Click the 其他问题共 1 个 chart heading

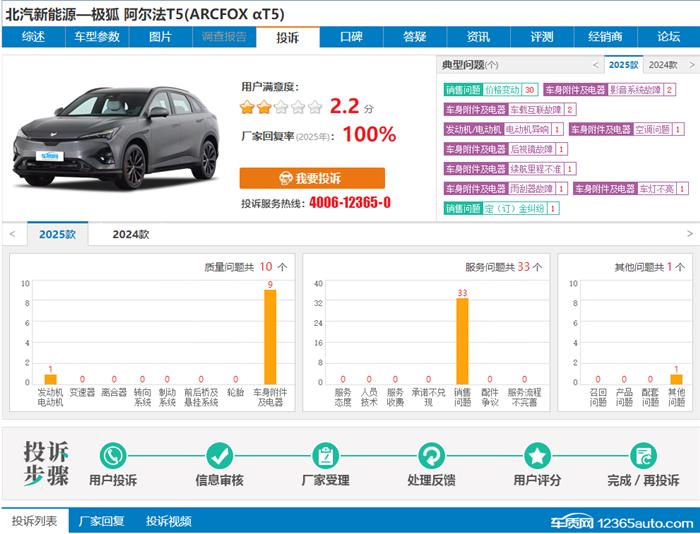coord(650,267)
